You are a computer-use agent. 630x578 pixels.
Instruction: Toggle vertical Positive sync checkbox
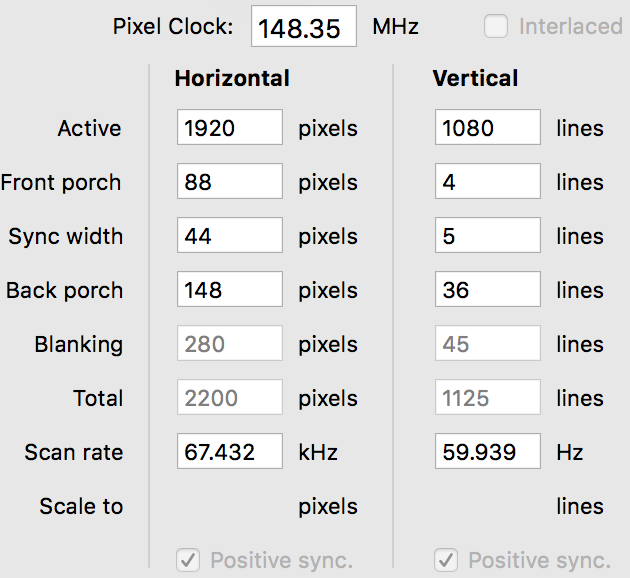[448, 560]
